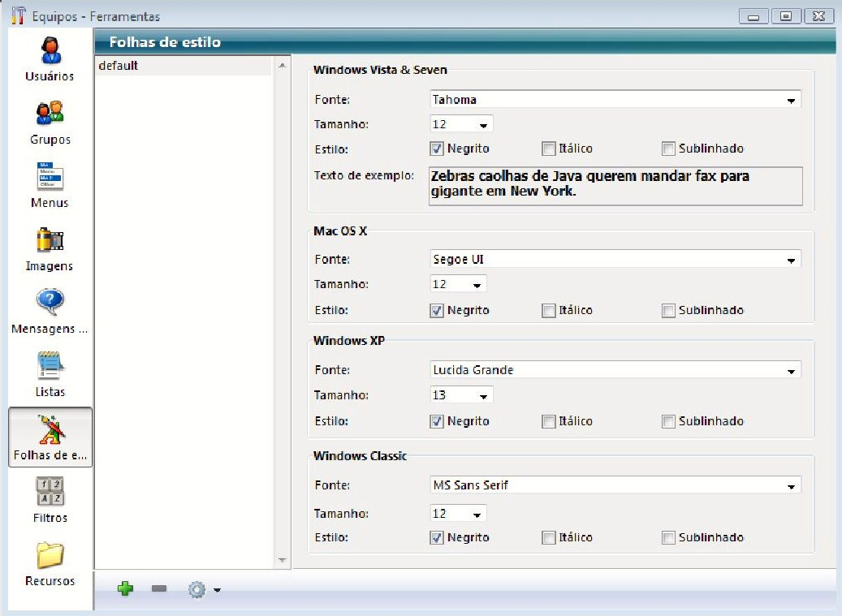Image resolution: width=842 pixels, height=616 pixels.
Task: Open the gear options dropdown menu
Action: click(204, 589)
